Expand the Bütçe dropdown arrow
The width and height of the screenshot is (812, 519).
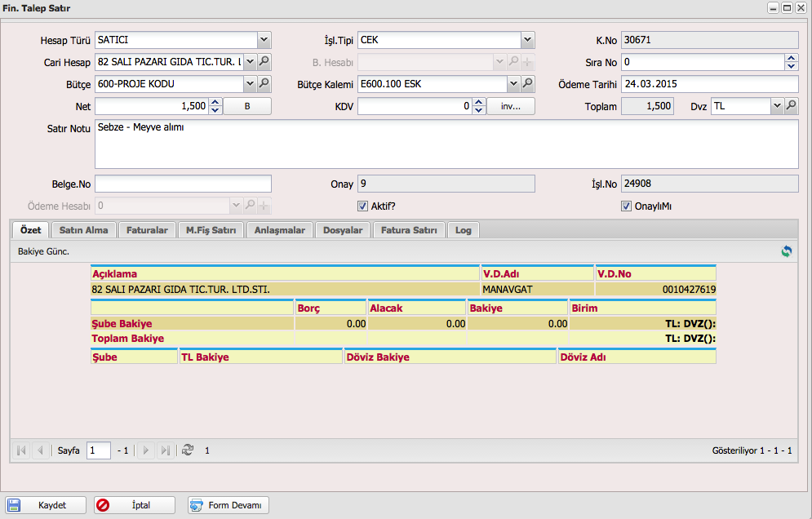tap(250, 83)
